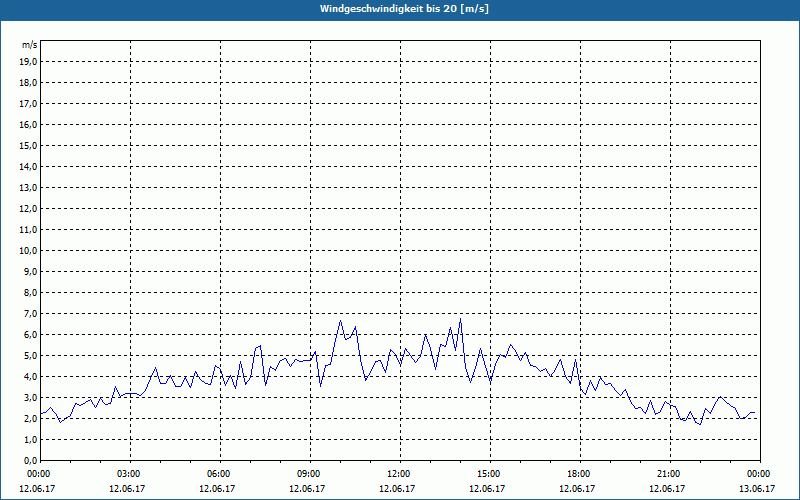Select the '03:00' time label
This screenshot has width=800, height=500.
[131, 474]
